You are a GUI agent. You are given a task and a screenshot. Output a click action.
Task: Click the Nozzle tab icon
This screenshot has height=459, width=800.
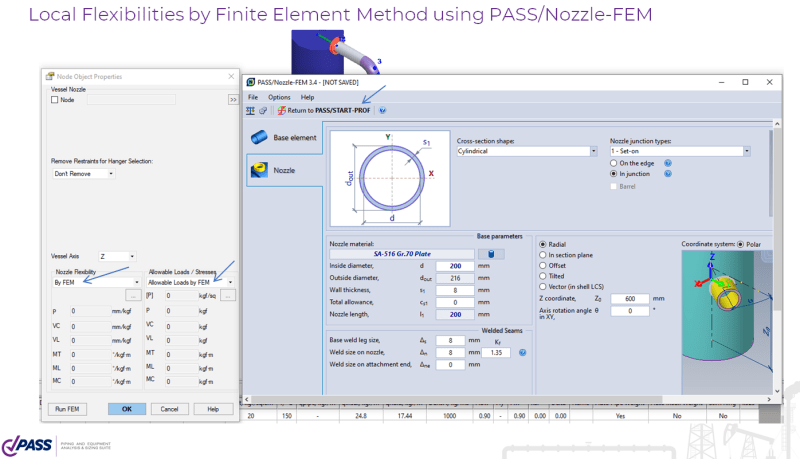(x=259, y=170)
